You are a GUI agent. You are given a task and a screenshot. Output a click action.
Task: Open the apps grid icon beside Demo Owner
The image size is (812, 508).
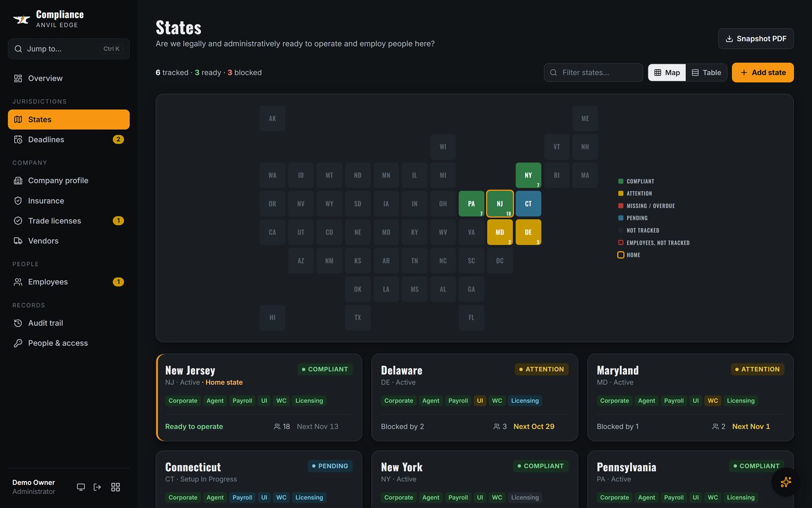tap(116, 487)
